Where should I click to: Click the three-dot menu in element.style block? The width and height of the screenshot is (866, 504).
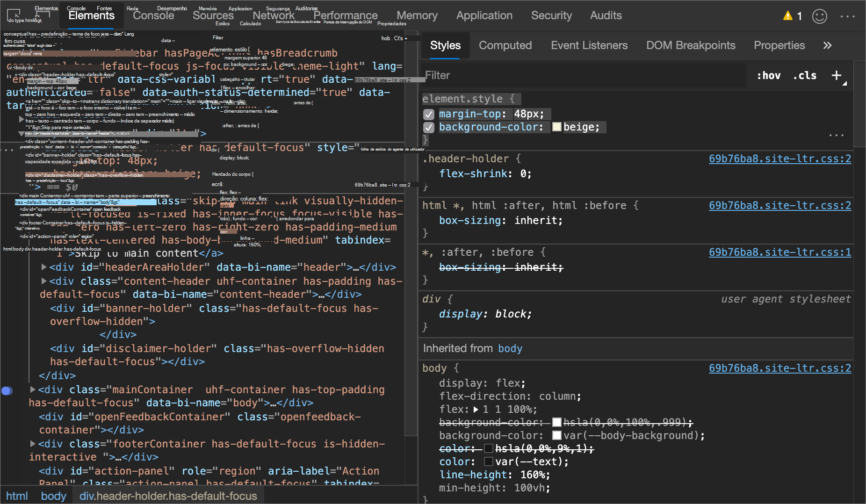click(836, 136)
